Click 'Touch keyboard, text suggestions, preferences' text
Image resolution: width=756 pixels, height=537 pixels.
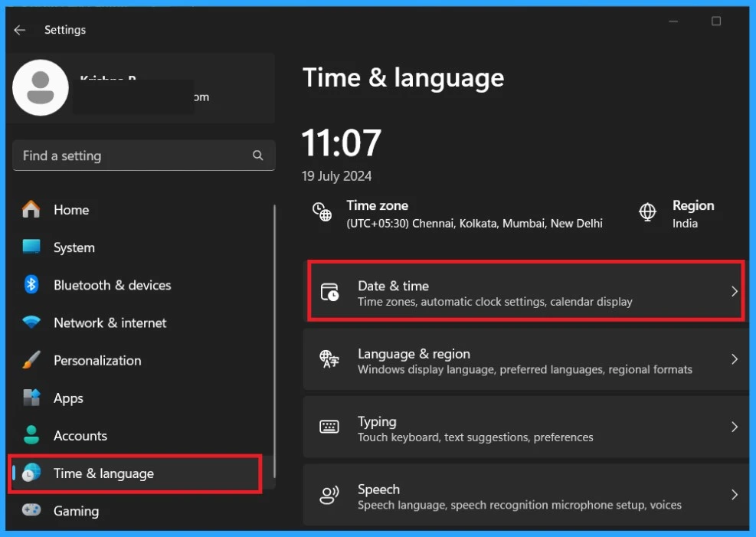(476, 437)
